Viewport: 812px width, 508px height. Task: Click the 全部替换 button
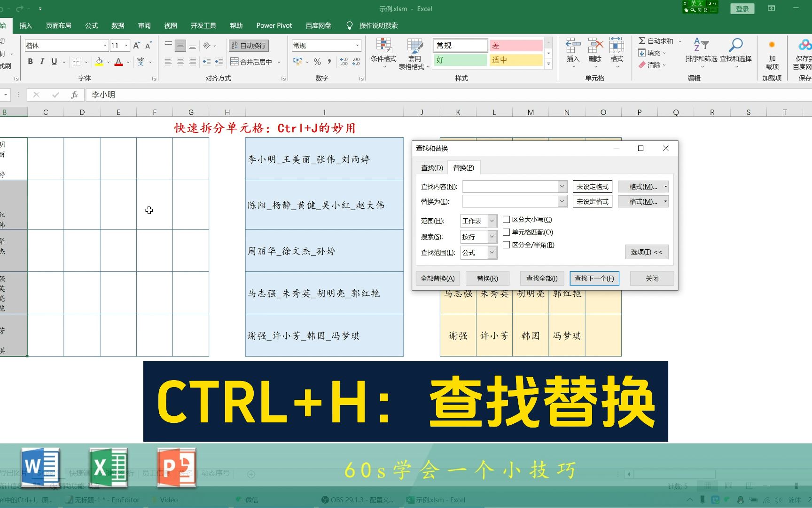click(437, 278)
